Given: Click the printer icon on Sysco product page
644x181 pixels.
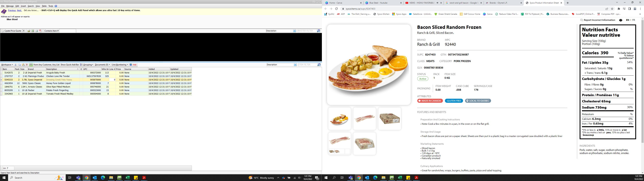Looking at the screenshot, I should click(621, 20).
